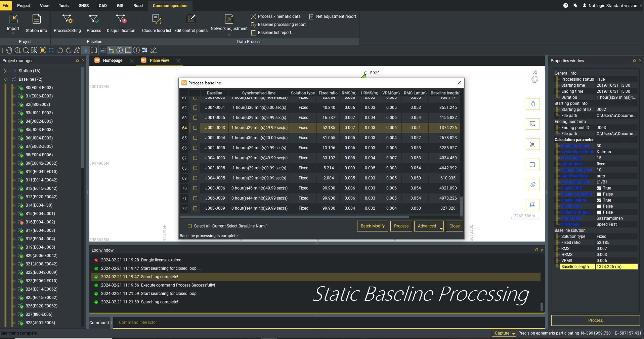Tick the checkbox for row 72 J008-J009

195,208
